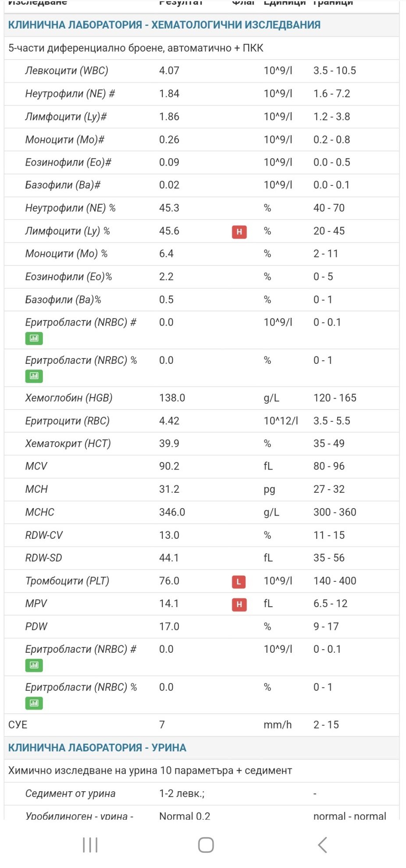This screenshot has height=868, width=406.
Task: Tap the MCHC test name
Action: [40, 512]
